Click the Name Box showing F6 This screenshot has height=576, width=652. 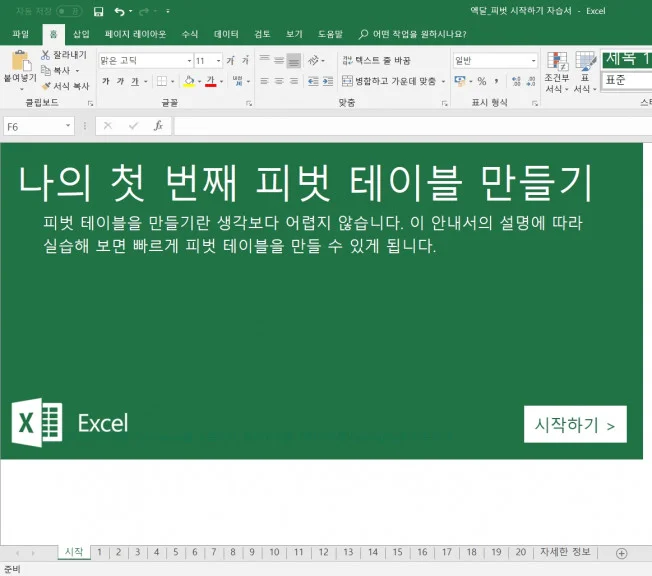35,126
